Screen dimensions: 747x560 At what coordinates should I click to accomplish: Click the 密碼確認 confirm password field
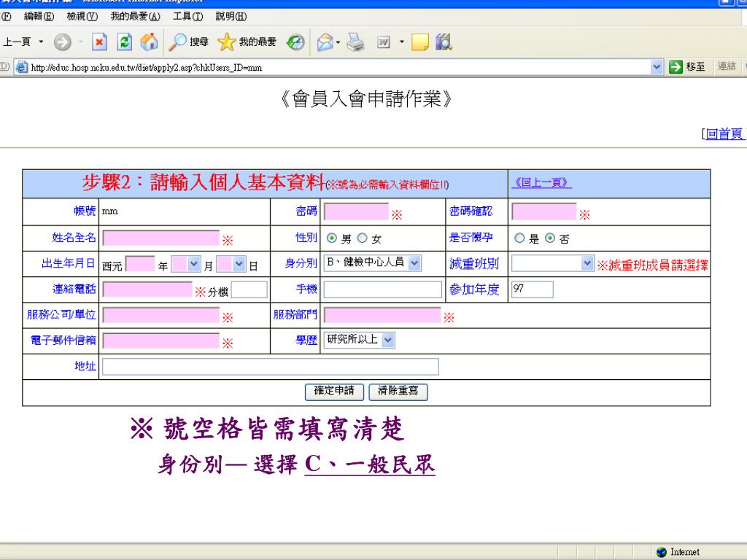pos(544,211)
